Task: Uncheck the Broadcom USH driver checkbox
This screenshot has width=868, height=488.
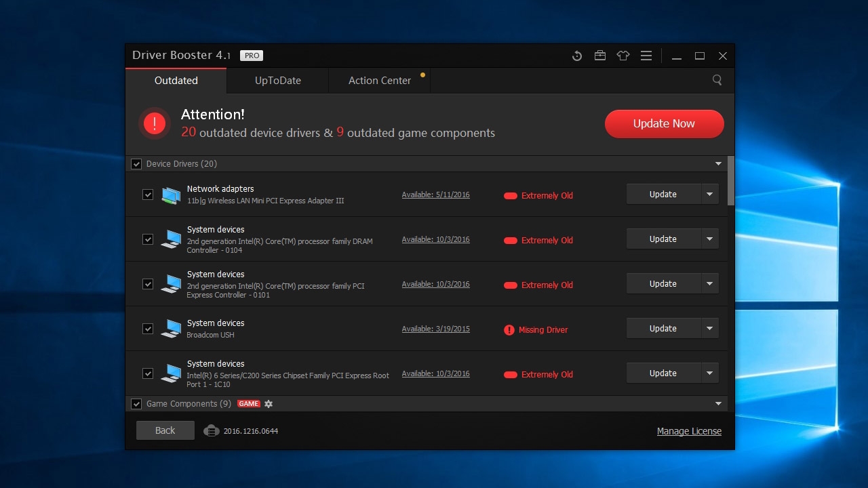Action: 148,329
